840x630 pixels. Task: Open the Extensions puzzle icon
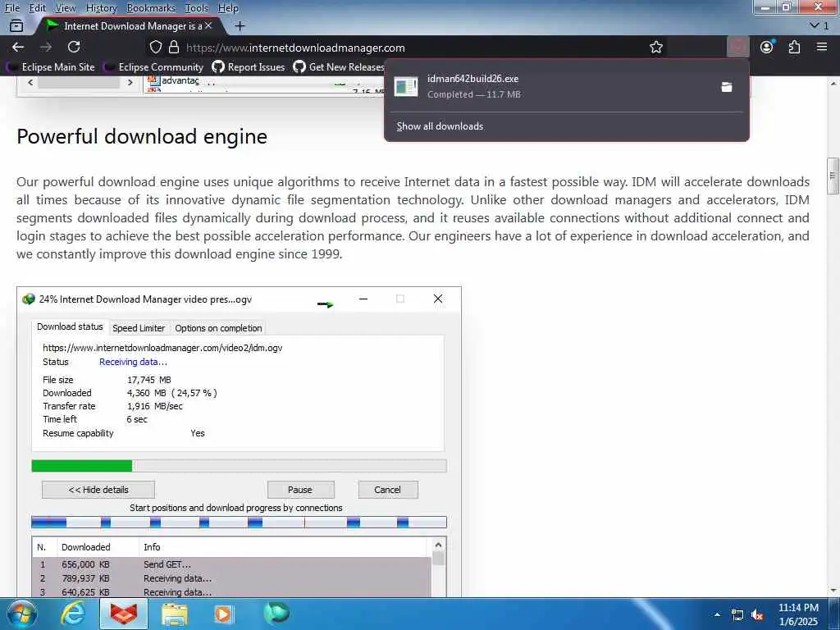(x=794, y=47)
